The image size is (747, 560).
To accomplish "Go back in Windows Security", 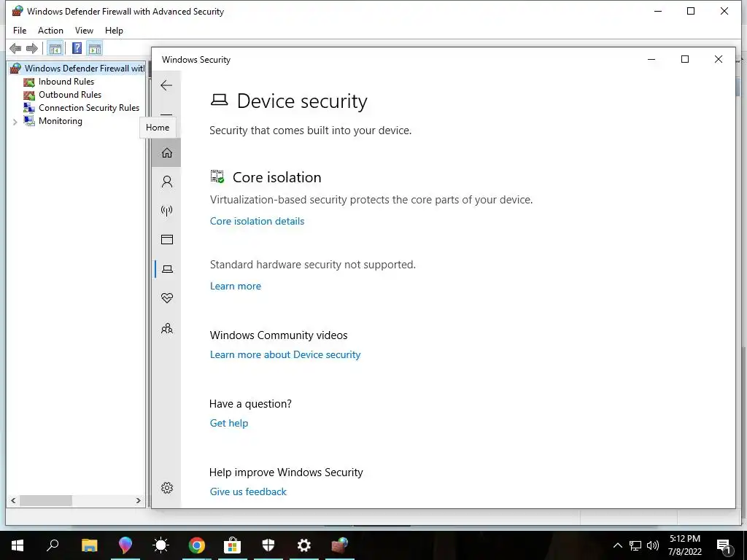I will point(166,86).
